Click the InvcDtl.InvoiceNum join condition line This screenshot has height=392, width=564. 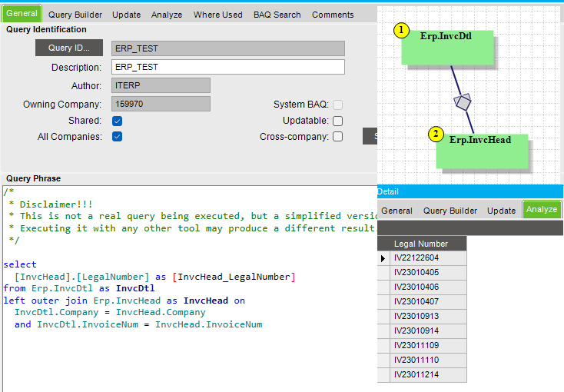138,324
